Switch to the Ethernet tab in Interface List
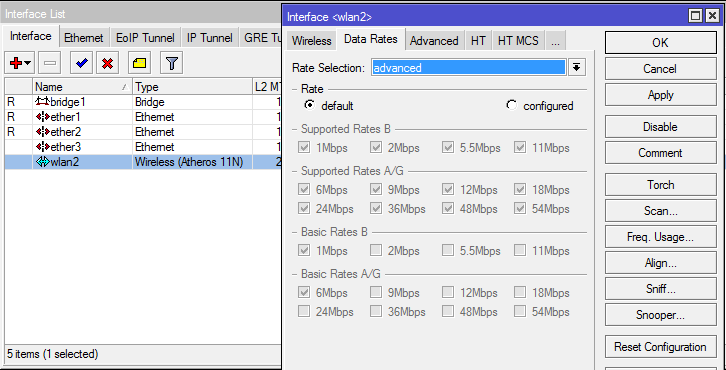The width and height of the screenshot is (726, 370). point(84,38)
